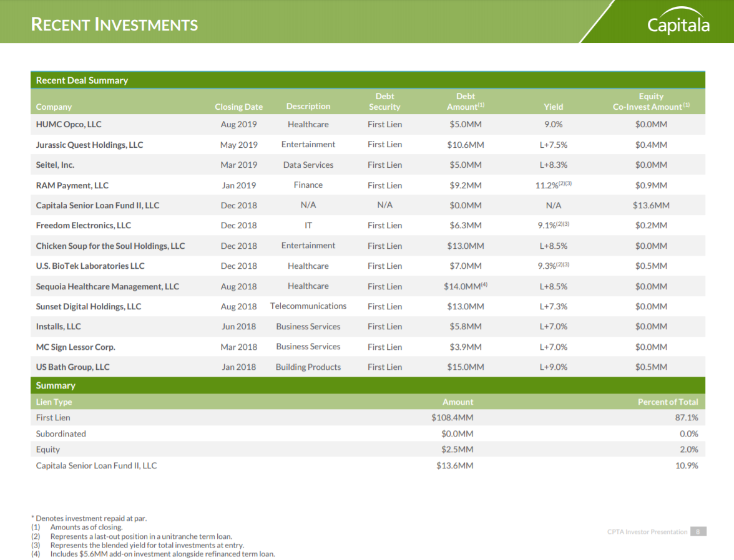Image resolution: width=734 pixels, height=560 pixels.
Task: Click the 'Description' column header
Action: tap(308, 106)
